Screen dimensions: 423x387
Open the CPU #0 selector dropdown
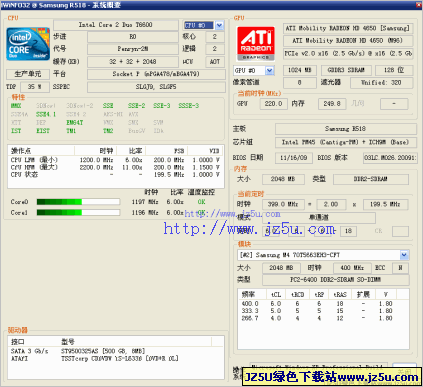coord(219,25)
